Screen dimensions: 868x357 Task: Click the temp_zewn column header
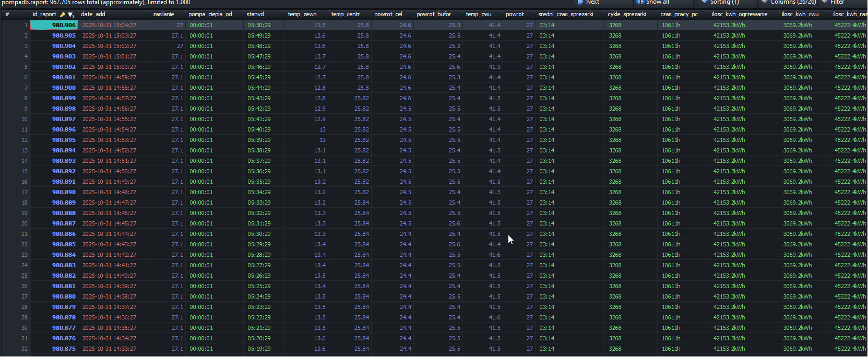point(302,15)
